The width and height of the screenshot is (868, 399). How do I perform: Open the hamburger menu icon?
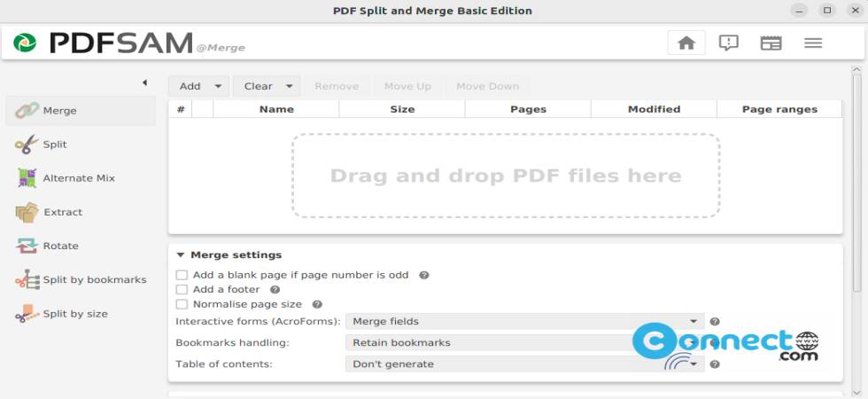pos(813,43)
